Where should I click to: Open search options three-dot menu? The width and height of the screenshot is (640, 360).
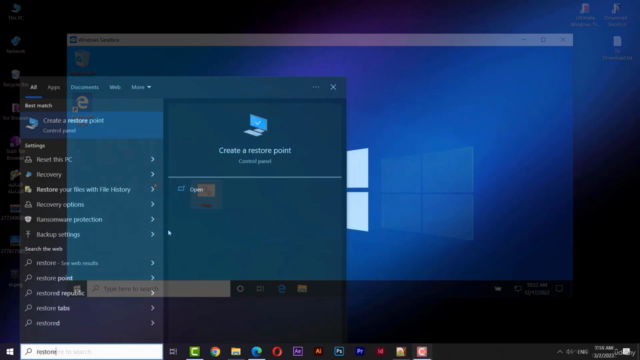316,87
